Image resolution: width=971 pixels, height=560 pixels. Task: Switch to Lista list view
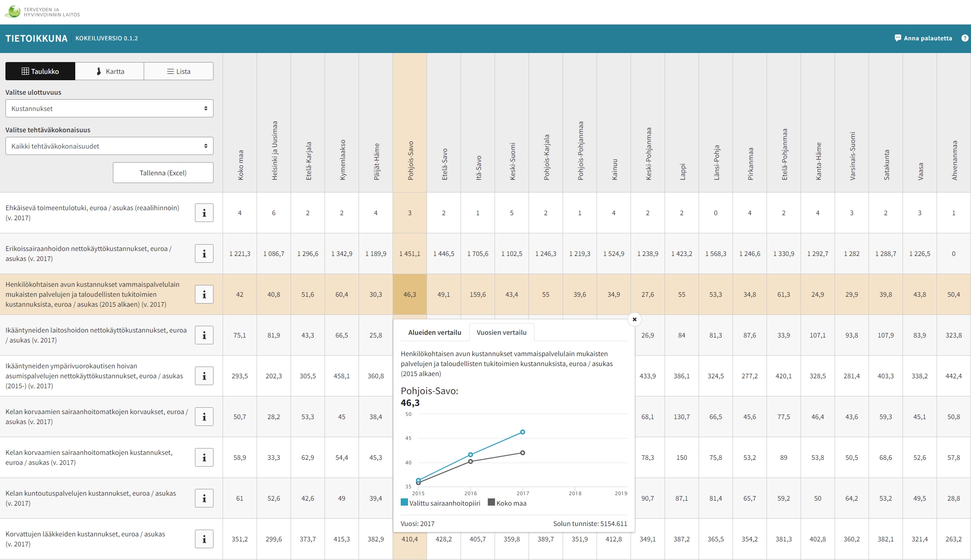point(179,72)
